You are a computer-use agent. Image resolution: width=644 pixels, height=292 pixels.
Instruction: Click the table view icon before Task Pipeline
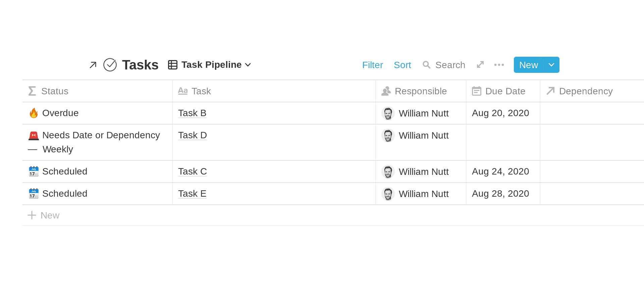172,64
